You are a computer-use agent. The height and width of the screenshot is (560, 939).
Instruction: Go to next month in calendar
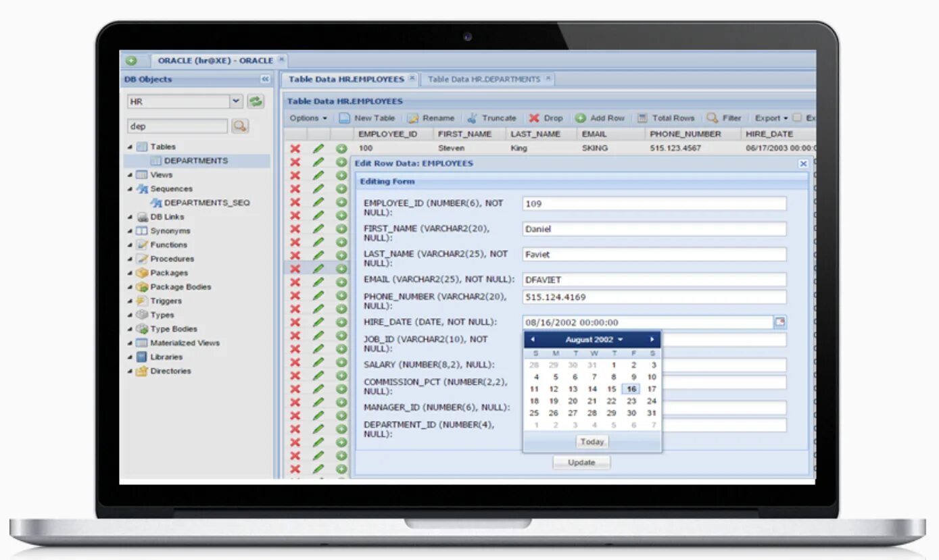[x=652, y=339]
